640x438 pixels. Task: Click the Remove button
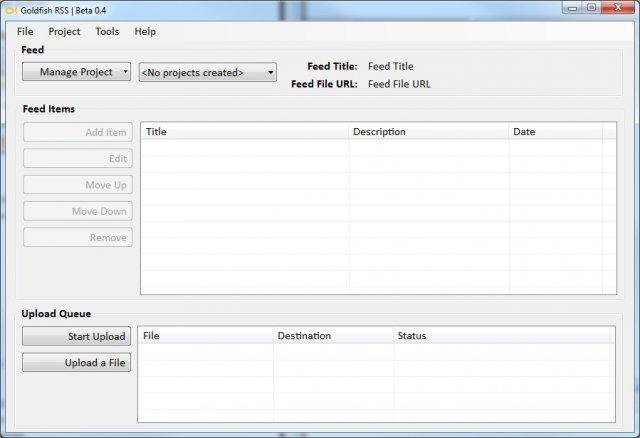point(78,237)
